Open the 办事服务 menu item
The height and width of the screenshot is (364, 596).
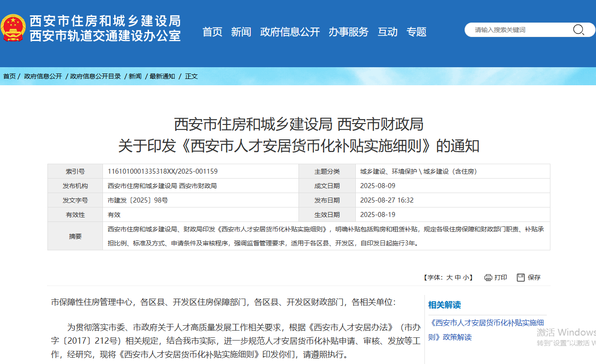tap(349, 32)
